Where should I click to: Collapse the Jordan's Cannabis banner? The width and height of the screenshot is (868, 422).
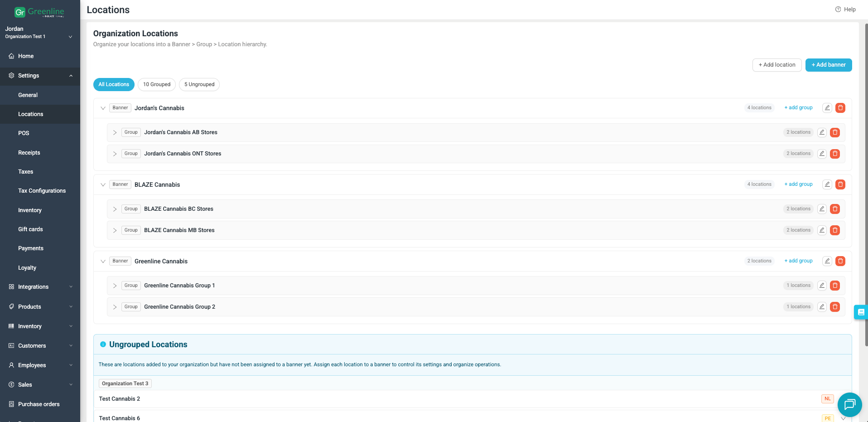click(103, 108)
